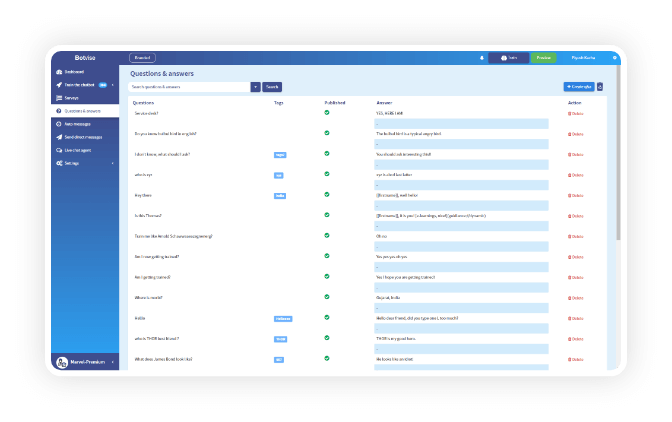Image resolution: width=672 pixels, height=422 pixels.
Task: Click the 'Questions' column header
Action: coord(143,103)
